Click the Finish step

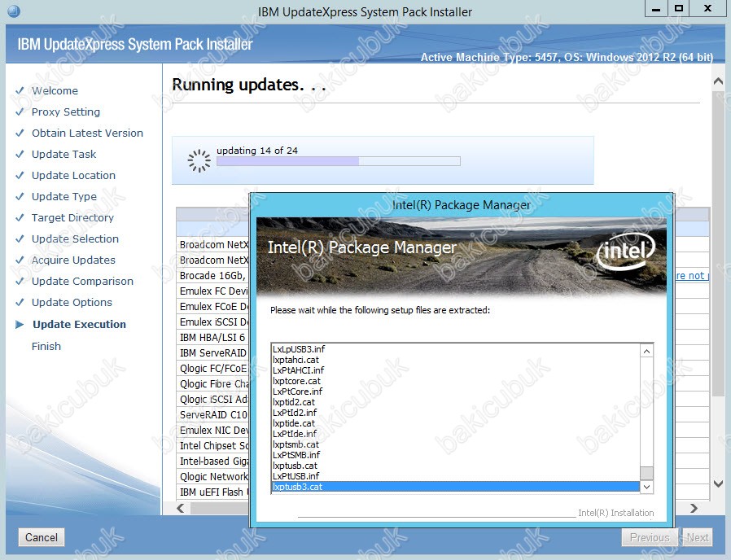pyautogui.click(x=46, y=346)
